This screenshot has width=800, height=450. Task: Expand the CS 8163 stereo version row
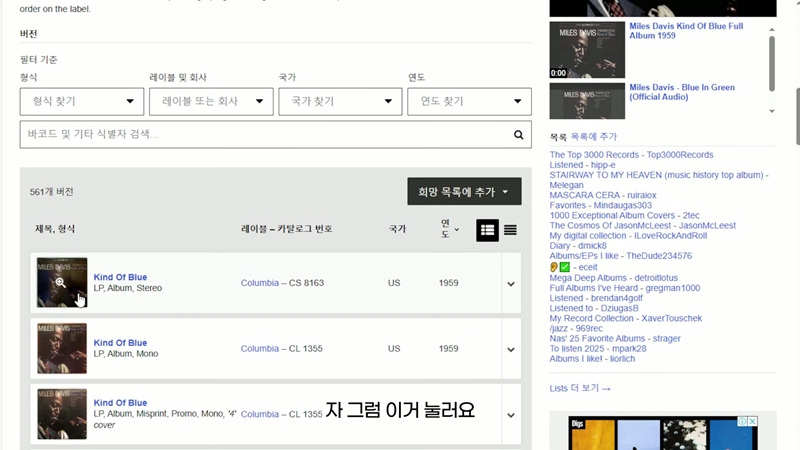[511, 284]
